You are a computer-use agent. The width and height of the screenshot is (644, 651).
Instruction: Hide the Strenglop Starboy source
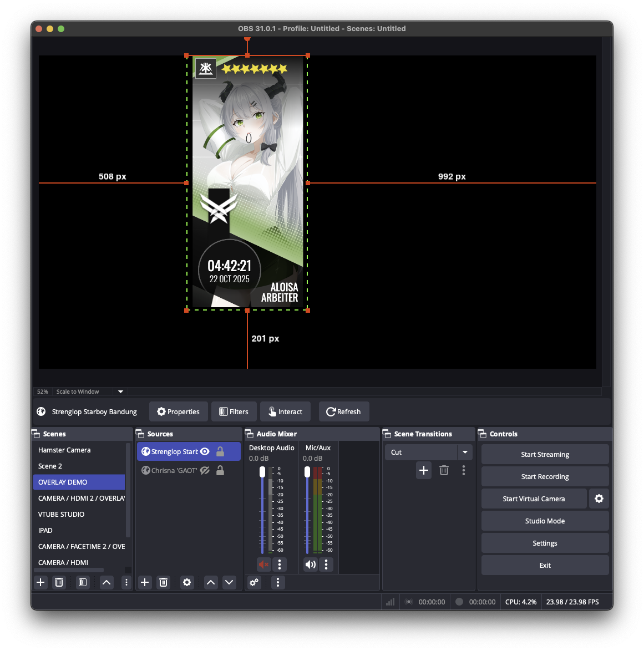205,451
